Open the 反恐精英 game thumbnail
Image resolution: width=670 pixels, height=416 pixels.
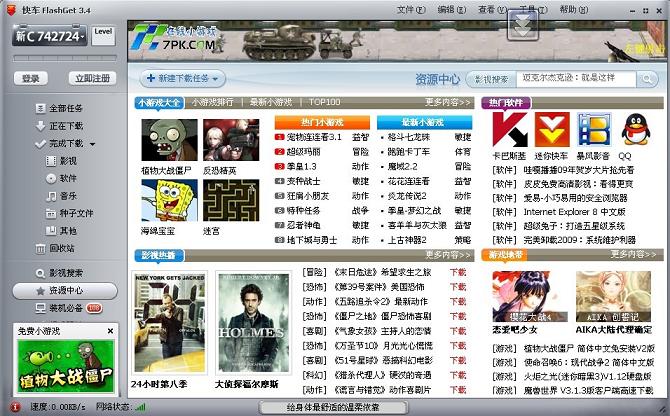(231, 140)
